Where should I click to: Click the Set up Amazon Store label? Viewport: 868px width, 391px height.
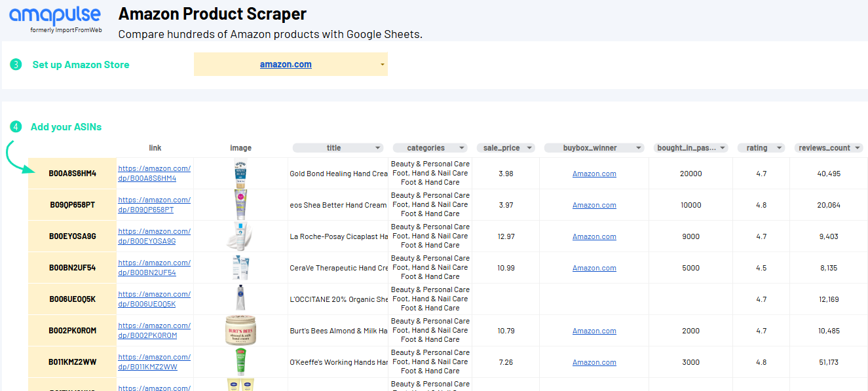(x=81, y=65)
